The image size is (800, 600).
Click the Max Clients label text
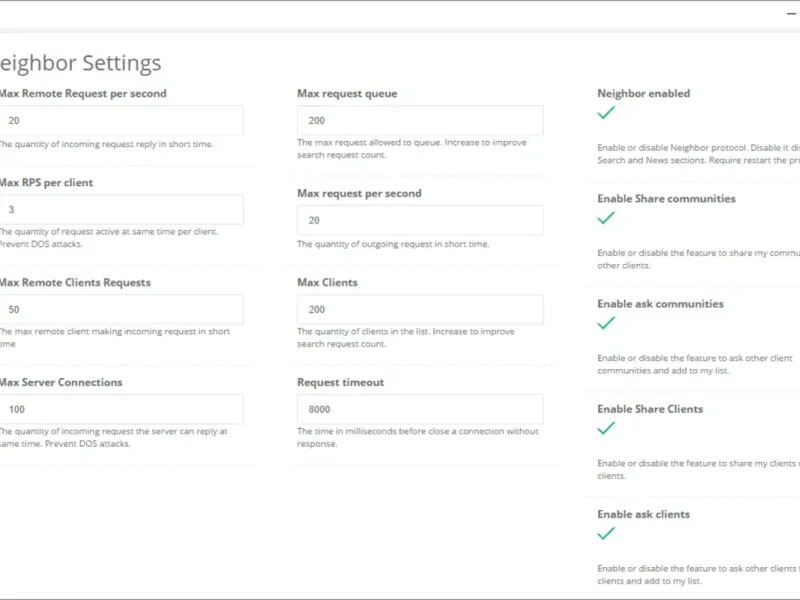click(327, 283)
